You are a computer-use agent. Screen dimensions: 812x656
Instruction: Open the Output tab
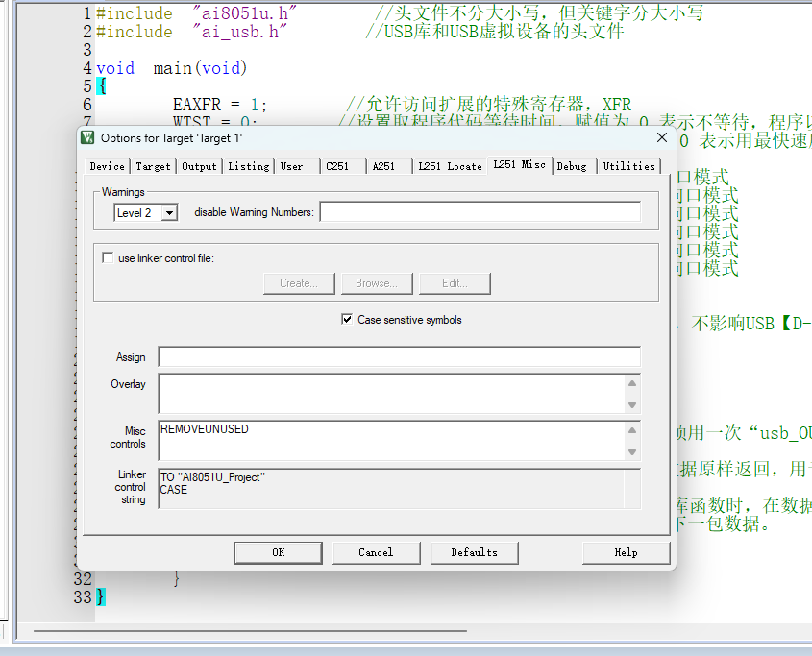tap(199, 167)
